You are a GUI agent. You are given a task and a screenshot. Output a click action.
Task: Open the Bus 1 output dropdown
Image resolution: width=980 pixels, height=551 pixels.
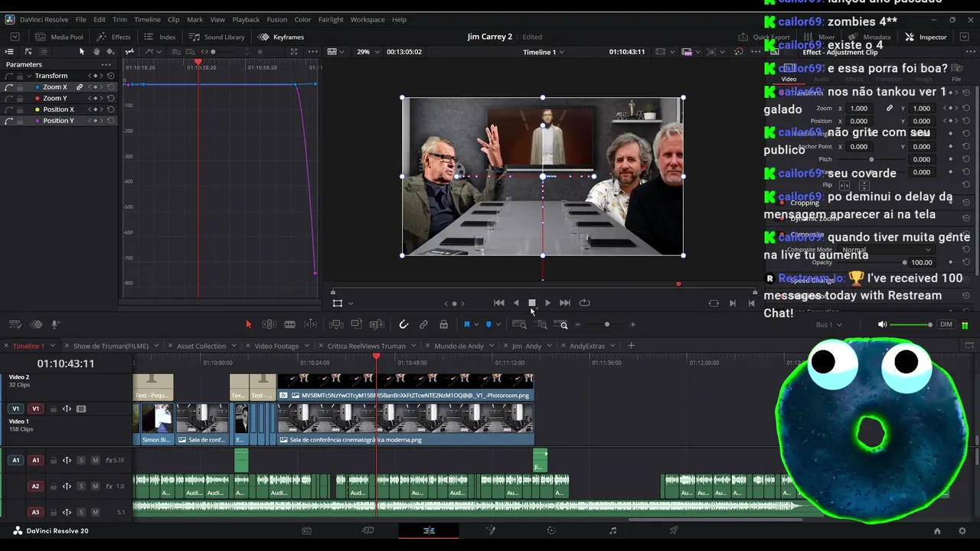coord(829,324)
